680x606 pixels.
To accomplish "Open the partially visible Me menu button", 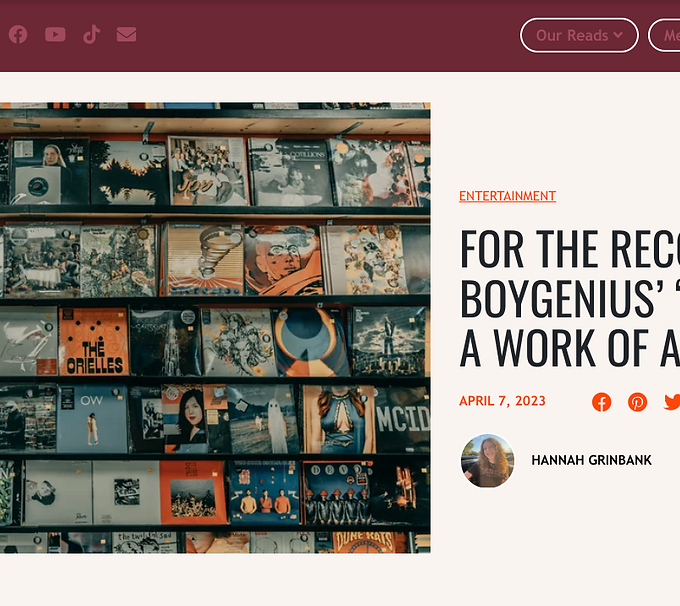I will pos(664,35).
